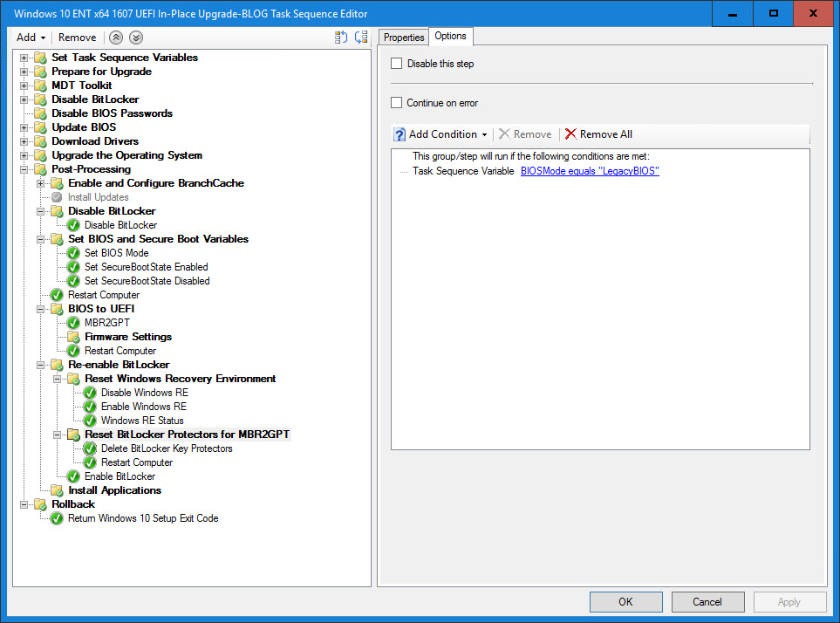Click the green check icon beside MBR2GPT
The image size is (840, 623).
(73, 323)
